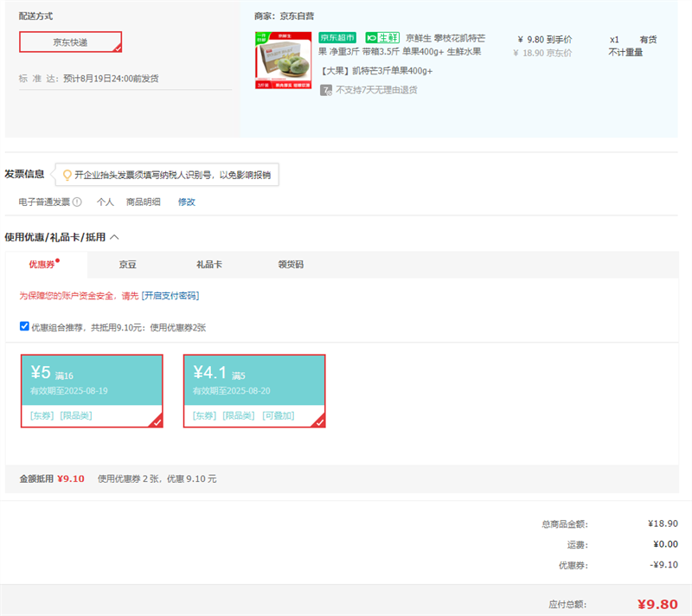Image resolution: width=692 pixels, height=616 pixels.
Task: Open the 礼品卡 tab
Action: (x=209, y=265)
